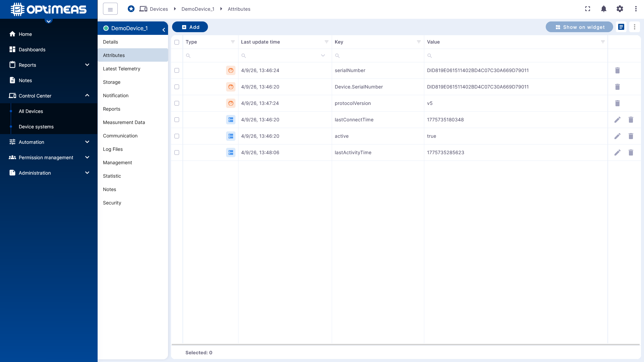644x362 pixels.
Task: Click the Key filter search field
Action: coord(378,56)
